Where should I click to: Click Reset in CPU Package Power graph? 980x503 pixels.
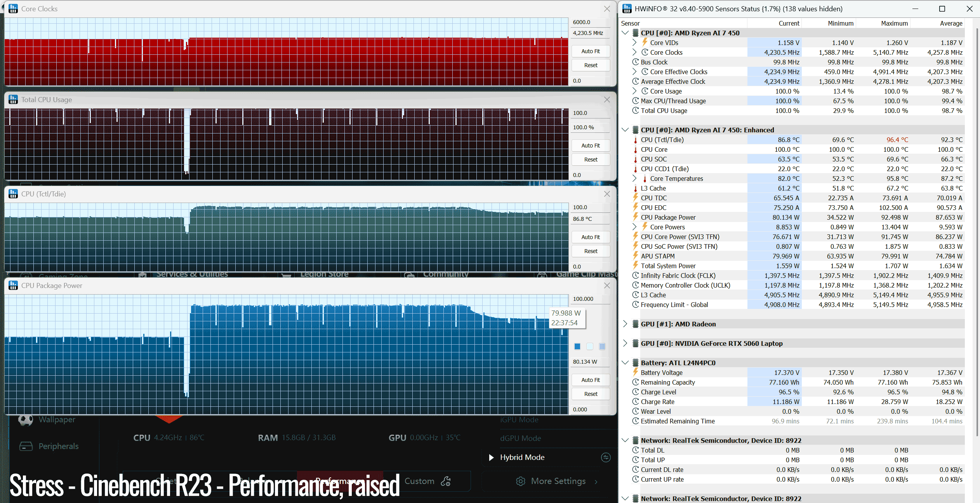click(x=591, y=394)
